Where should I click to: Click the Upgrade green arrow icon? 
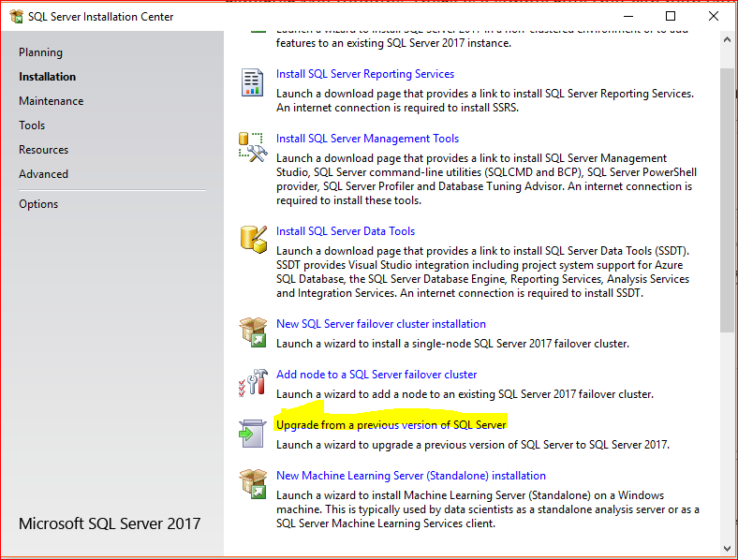coord(252,434)
